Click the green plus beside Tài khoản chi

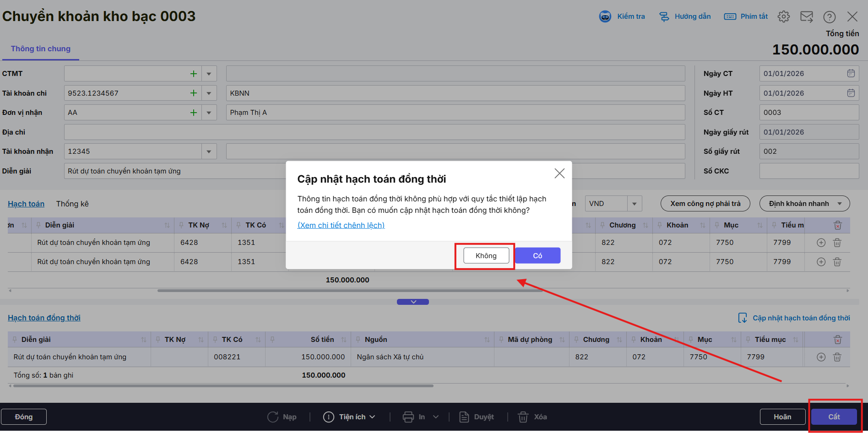pos(194,93)
